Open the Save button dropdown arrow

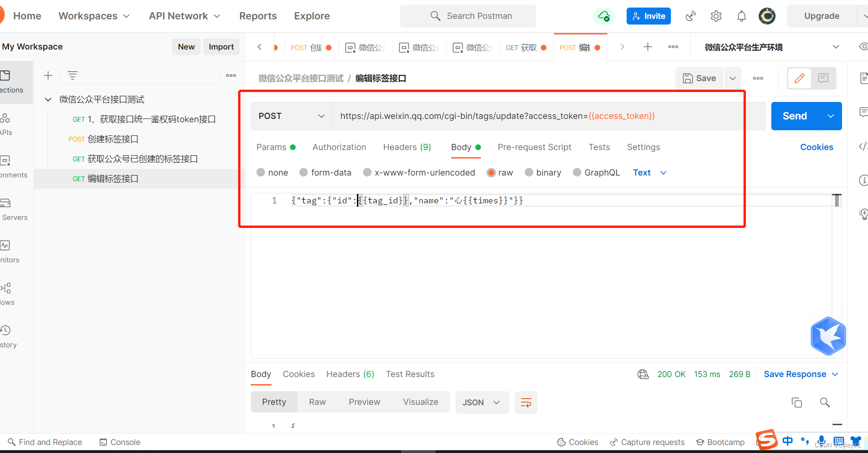point(733,78)
